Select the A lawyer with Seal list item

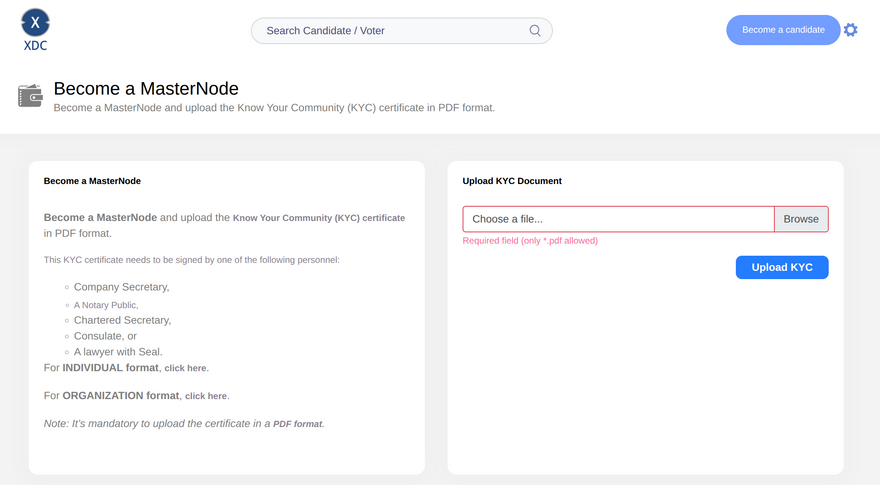click(x=118, y=352)
